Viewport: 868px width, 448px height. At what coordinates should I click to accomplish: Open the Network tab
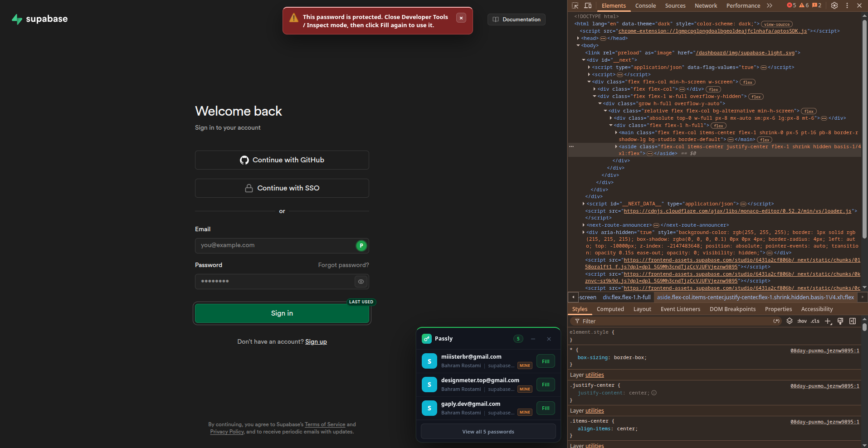click(706, 5)
